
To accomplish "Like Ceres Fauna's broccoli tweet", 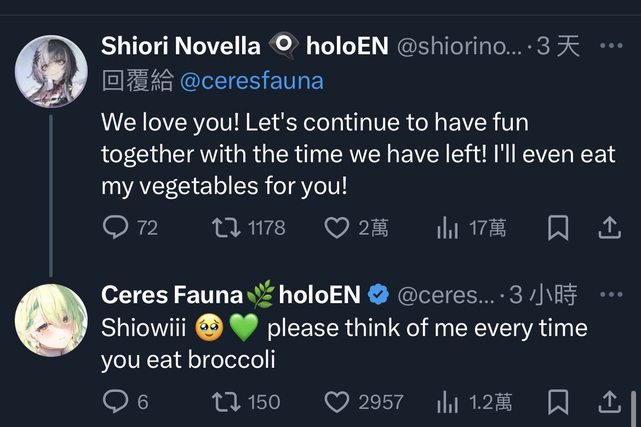I will tap(337, 402).
